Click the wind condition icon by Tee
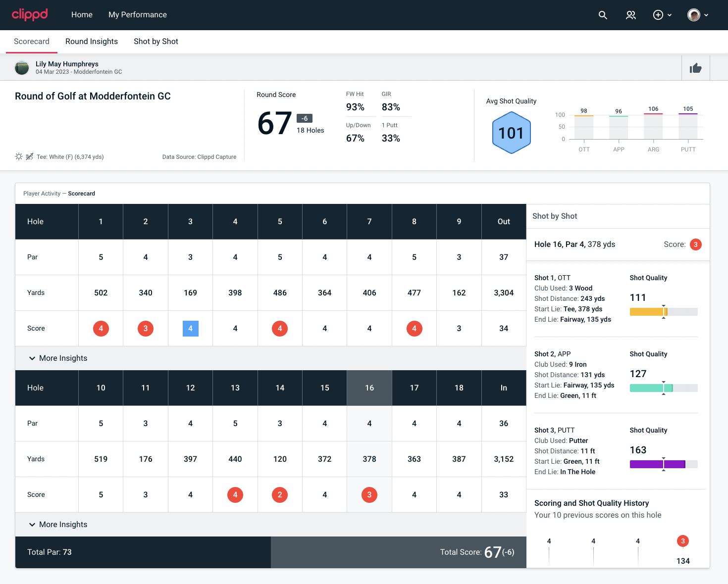 click(30, 157)
